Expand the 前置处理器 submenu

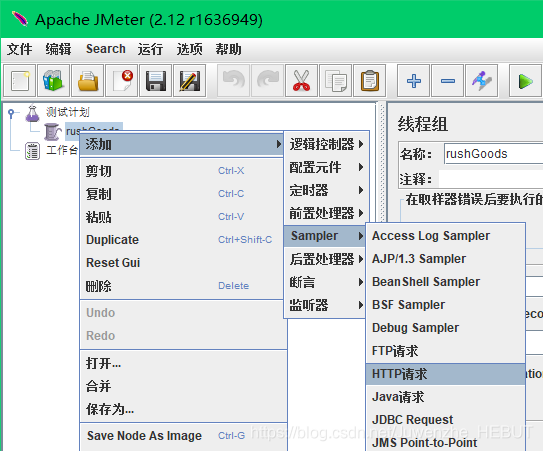click(326, 213)
